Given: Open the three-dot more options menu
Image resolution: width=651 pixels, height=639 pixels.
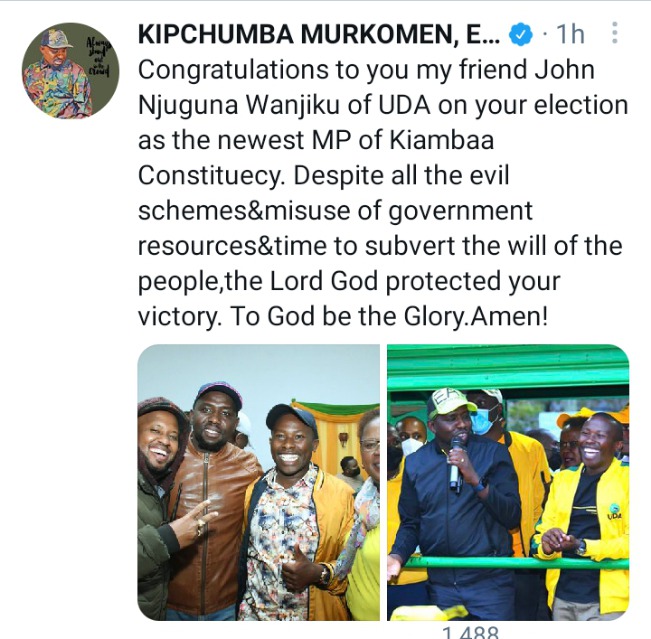Looking at the screenshot, I should (615, 33).
